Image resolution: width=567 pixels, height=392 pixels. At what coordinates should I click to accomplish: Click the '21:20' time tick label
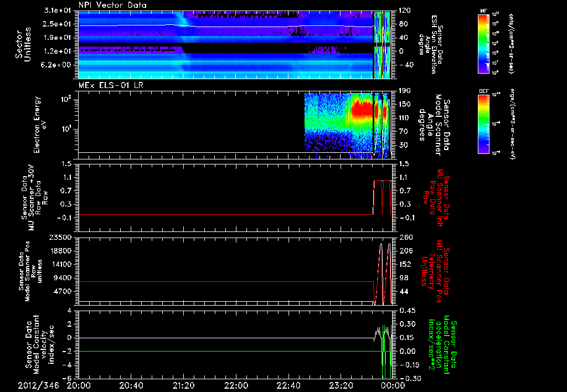tap(183, 386)
